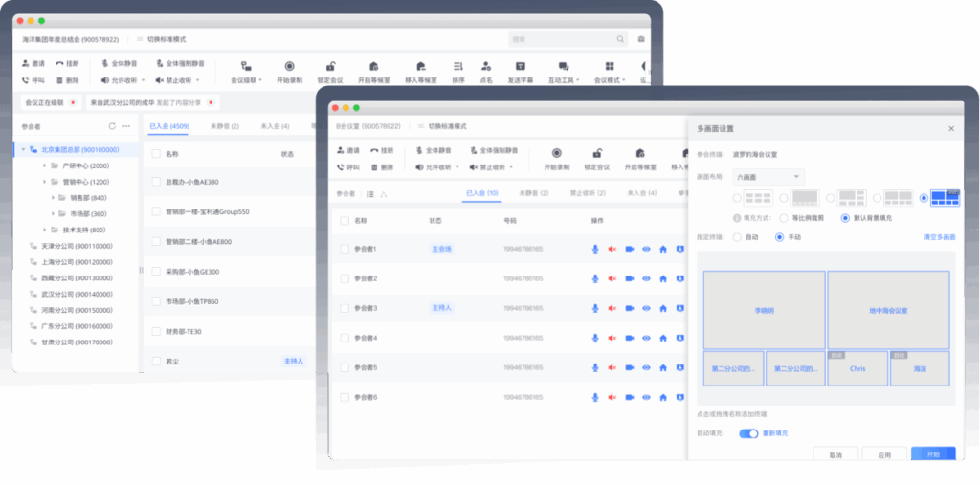Click the microphone icon for 参会者1
The image size is (980, 485).
[594, 249]
